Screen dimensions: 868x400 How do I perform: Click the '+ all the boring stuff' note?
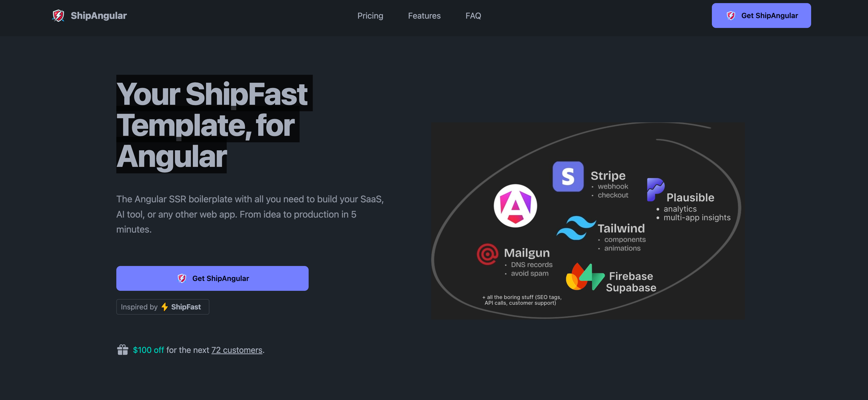[521, 300]
